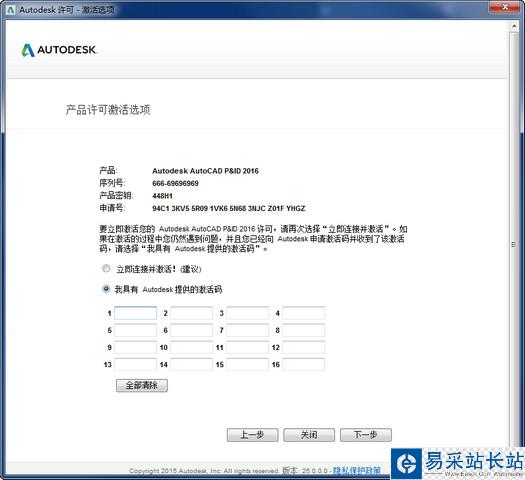525x480 pixels.
Task: Click the product key 448H1
Action: tap(162, 196)
